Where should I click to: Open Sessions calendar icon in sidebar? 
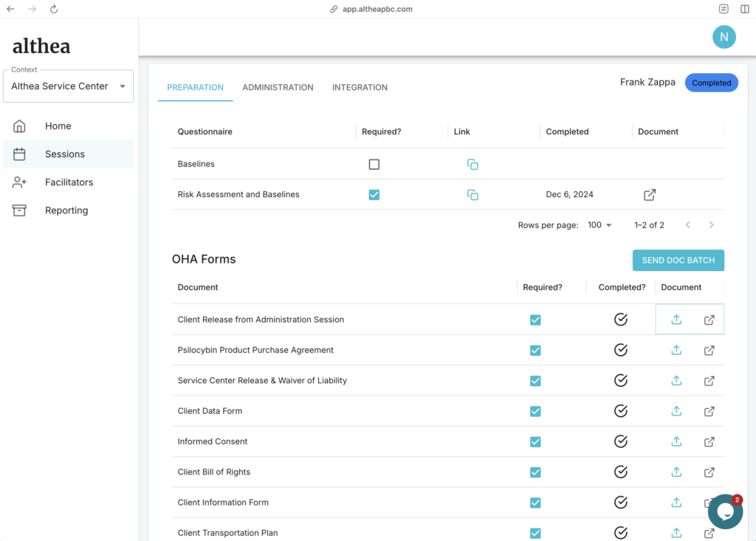pos(19,154)
